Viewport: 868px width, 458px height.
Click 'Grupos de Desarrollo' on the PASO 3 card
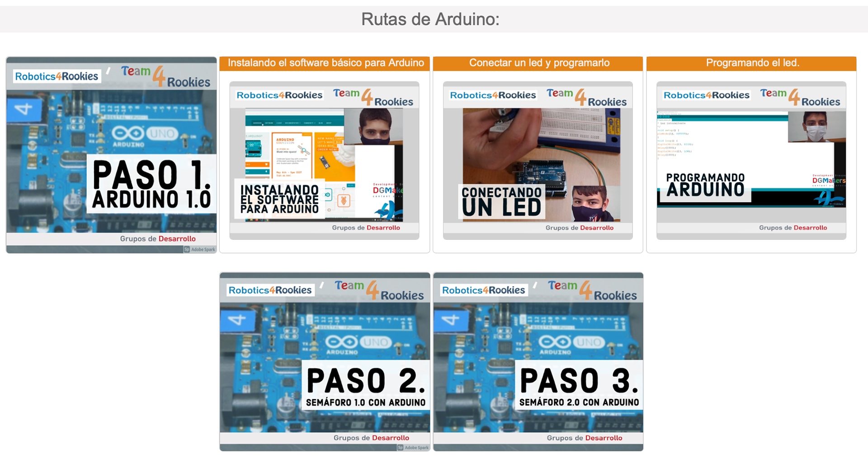tap(585, 438)
